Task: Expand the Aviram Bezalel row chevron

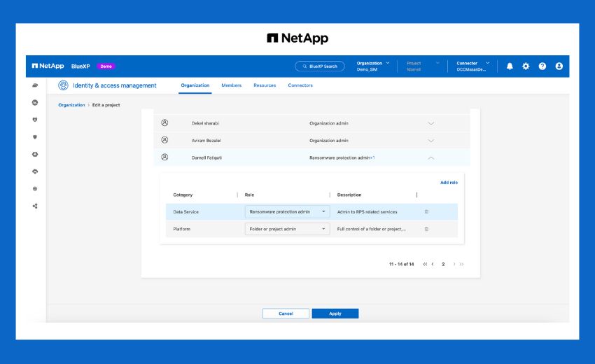Action: point(430,141)
